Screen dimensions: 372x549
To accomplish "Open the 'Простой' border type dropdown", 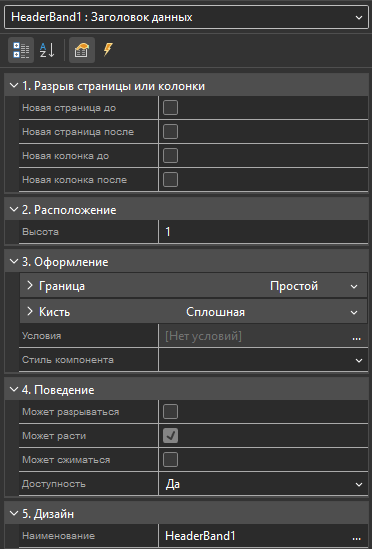I will [354, 286].
